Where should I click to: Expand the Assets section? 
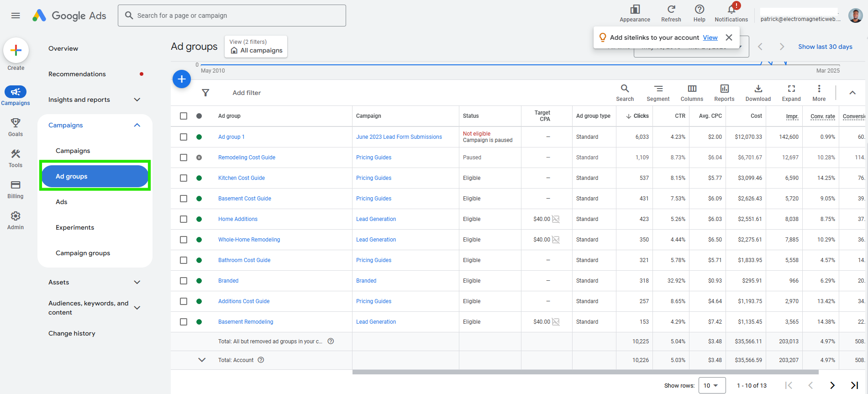[137, 282]
